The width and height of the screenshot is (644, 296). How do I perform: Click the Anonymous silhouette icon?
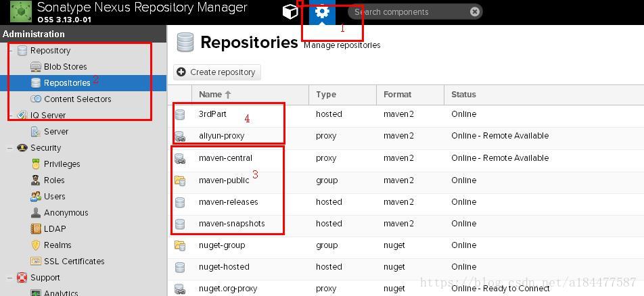coord(36,213)
